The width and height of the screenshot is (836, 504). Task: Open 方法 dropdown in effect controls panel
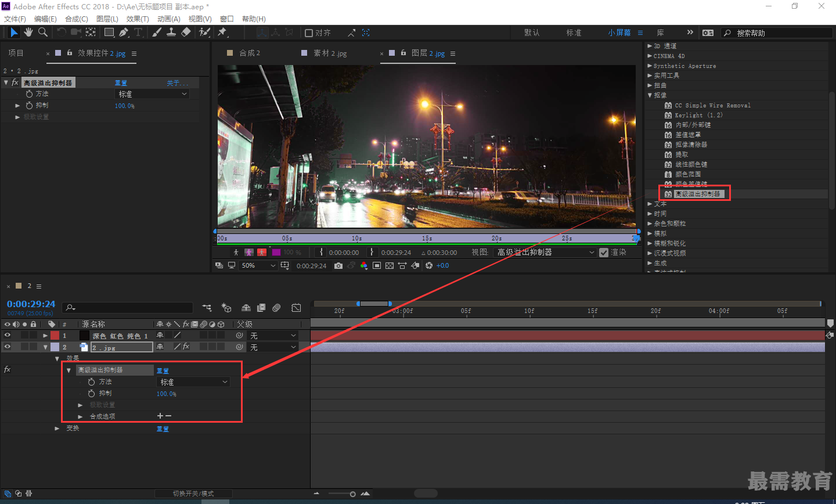pyautogui.click(x=153, y=93)
